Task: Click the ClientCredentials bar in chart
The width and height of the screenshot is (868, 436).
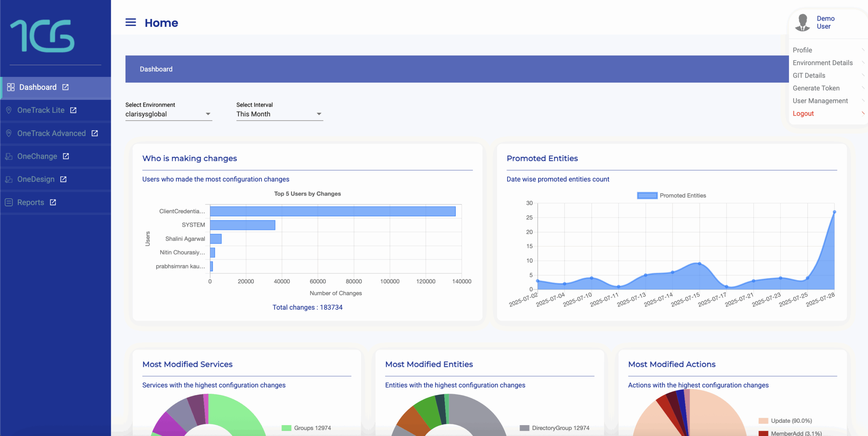Action: (332, 211)
